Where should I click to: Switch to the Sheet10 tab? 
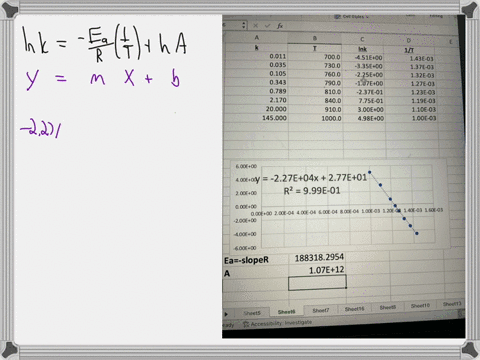click(x=420, y=306)
